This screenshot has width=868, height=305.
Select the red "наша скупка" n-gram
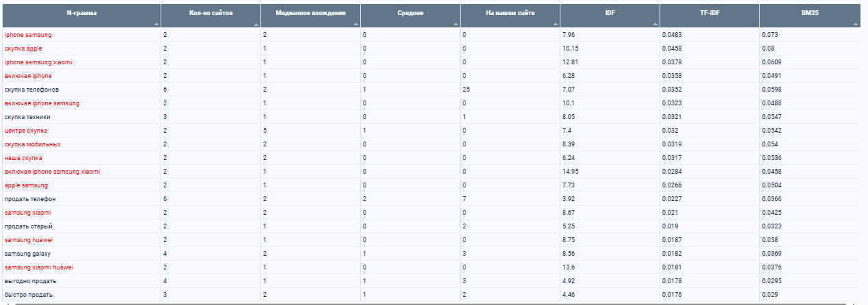click(23, 158)
